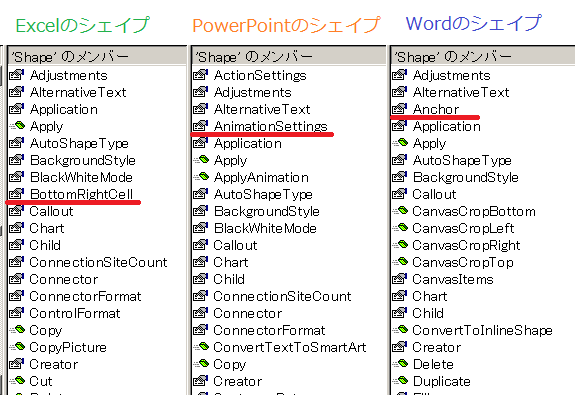575x395 pixels.
Task: Click the method icon beside CanvasCropLeft
Action: [x=400, y=228]
